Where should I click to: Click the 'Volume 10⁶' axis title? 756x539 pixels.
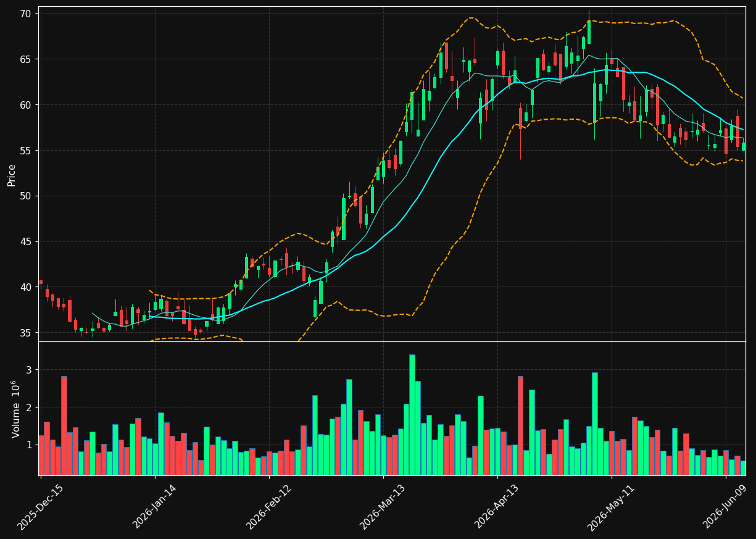[15, 409]
